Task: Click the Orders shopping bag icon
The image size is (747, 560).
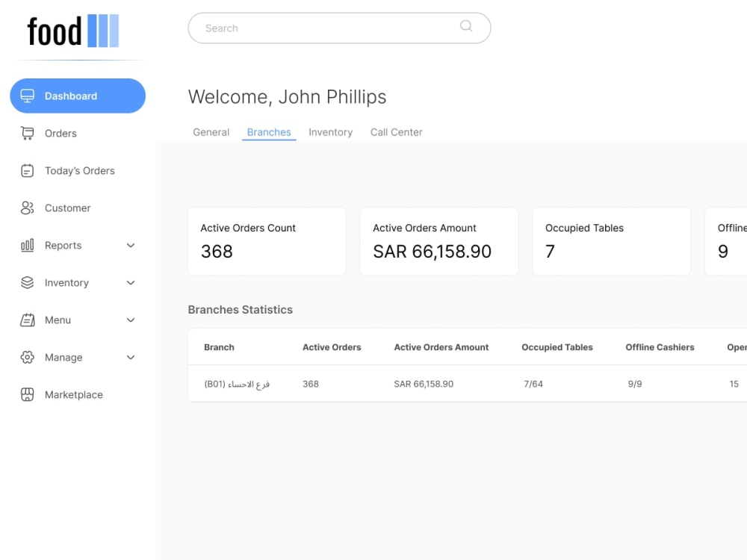Action: click(x=28, y=133)
